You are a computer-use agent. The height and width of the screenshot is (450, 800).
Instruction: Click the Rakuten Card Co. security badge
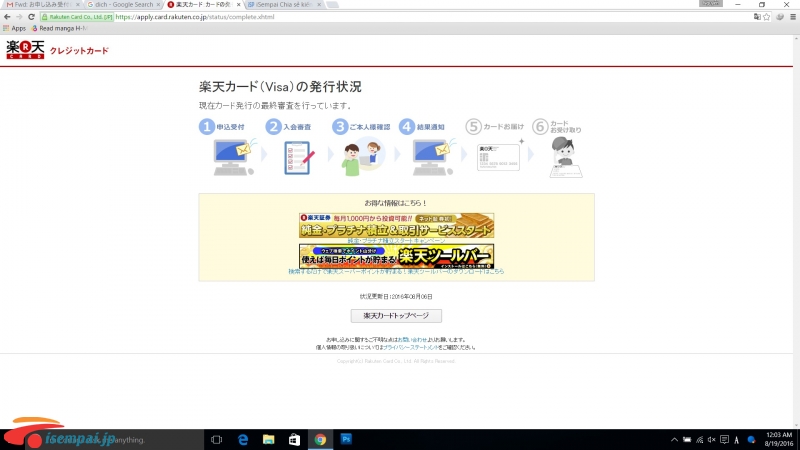(77, 17)
